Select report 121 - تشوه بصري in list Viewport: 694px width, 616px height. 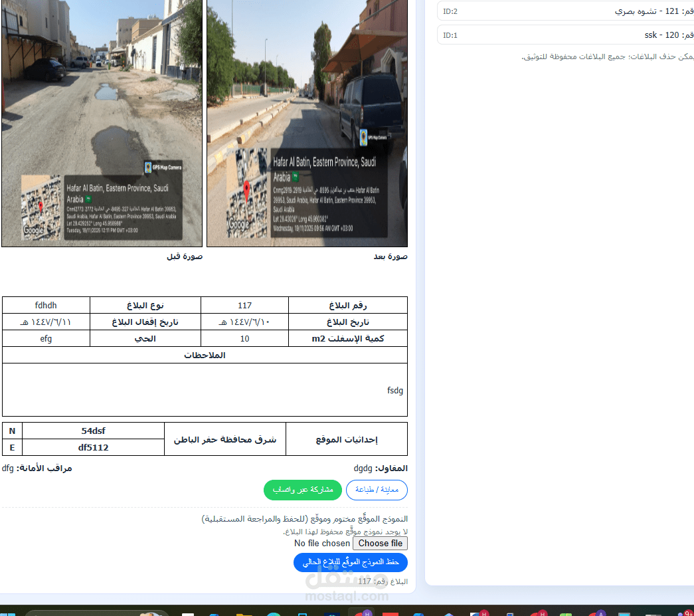point(565,11)
